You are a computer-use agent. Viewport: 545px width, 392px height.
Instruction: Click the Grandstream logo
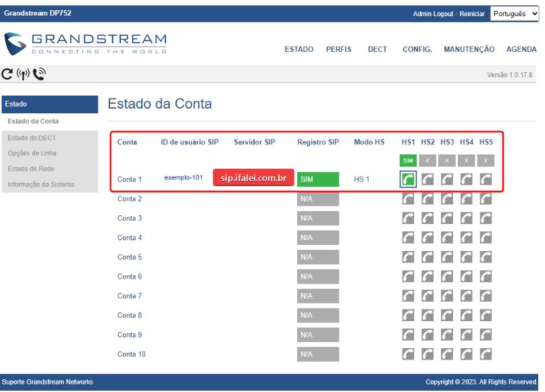point(85,44)
